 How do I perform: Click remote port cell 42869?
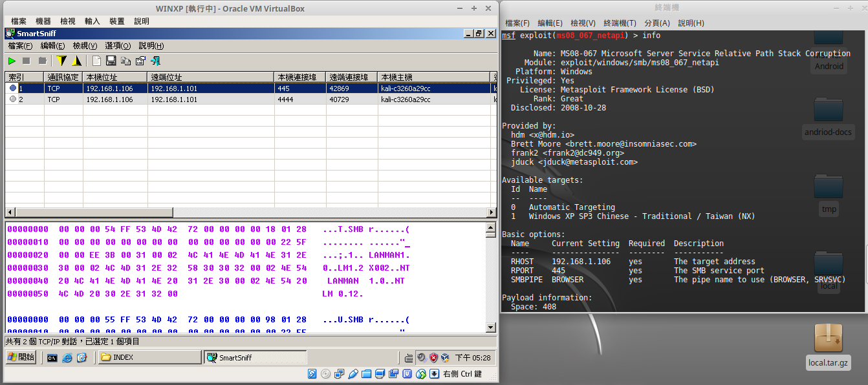tap(352, 88)
